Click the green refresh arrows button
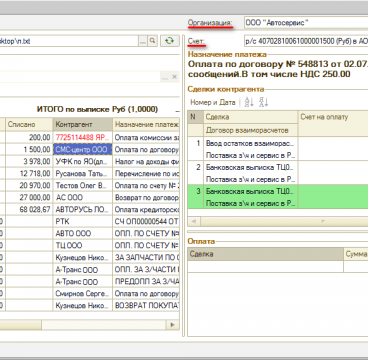368x360 pixels. click(x=170, y=41)
